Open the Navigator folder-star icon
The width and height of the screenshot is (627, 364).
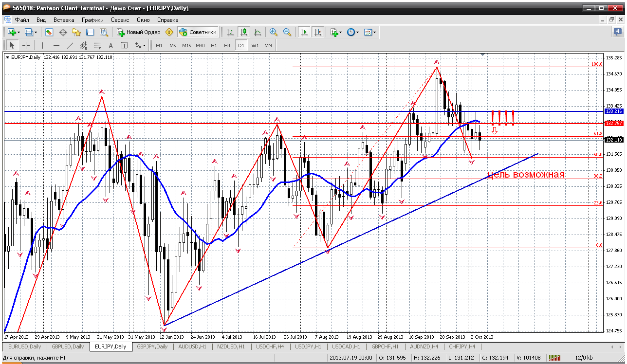click(x=76, y=32)
